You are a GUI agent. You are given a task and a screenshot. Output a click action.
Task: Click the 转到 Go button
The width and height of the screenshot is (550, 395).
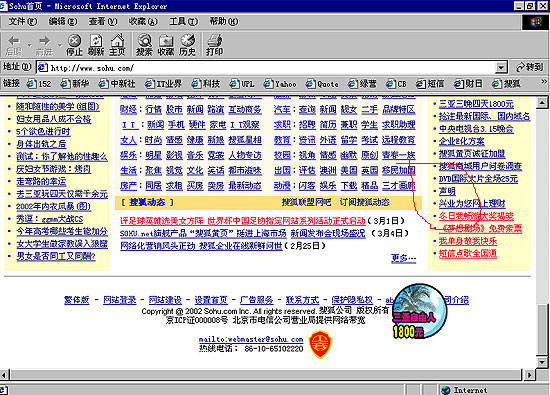pos(530,67)
